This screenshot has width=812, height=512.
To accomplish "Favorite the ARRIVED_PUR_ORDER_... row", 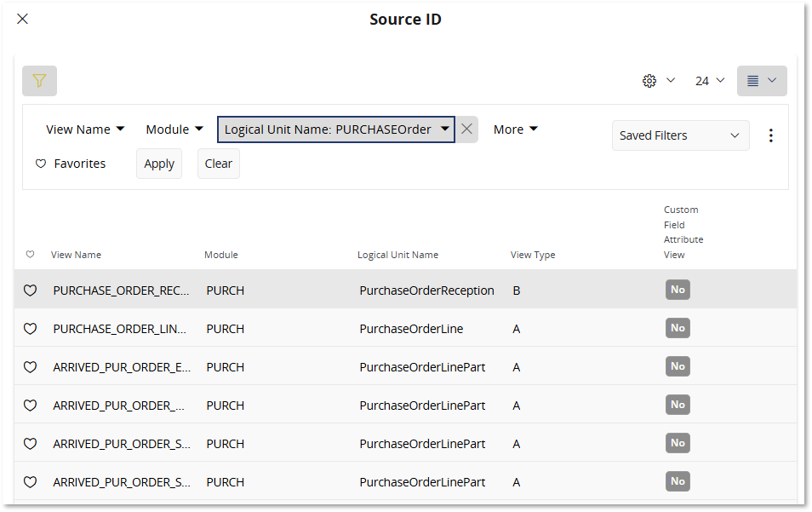I will click(x=30, y=406).
